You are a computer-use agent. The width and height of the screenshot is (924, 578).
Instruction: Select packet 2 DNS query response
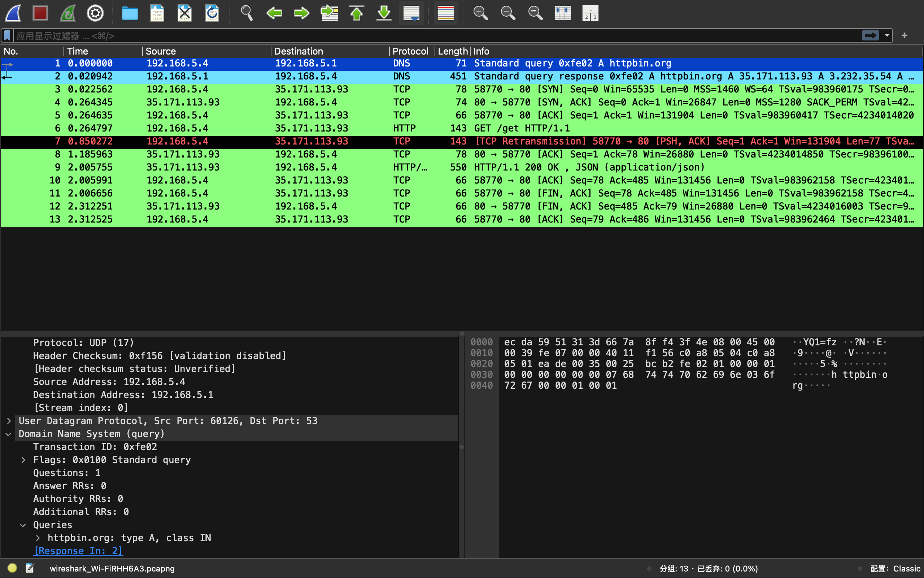462,77
